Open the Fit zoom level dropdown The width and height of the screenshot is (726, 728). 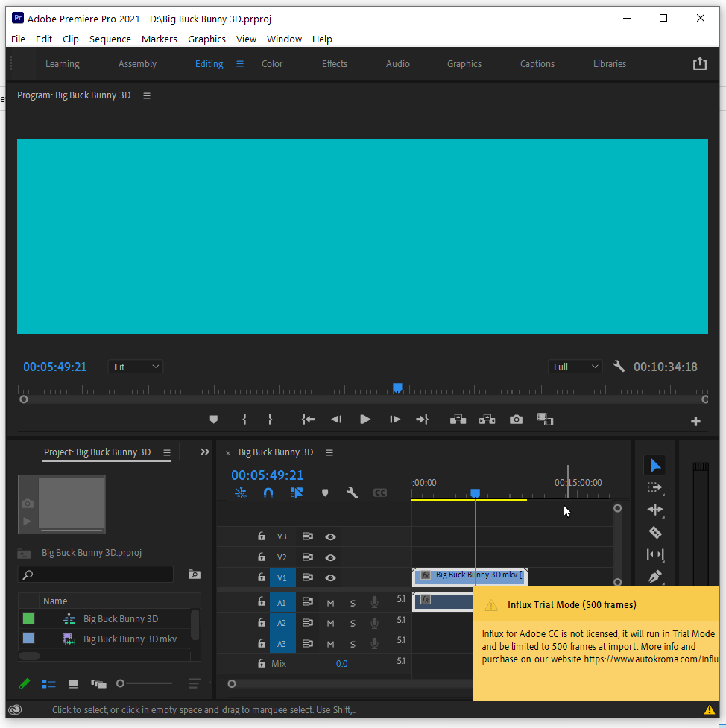(x=135, y=366)
